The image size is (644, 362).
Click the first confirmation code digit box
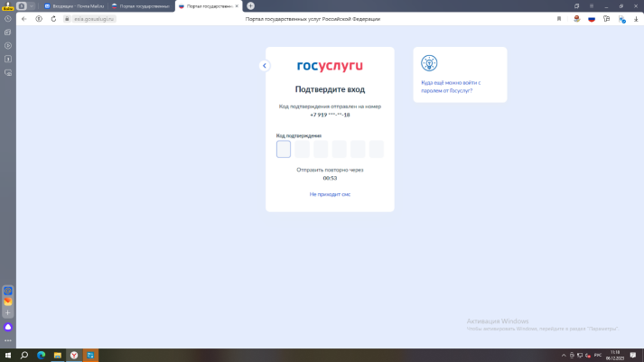(284, 149)
